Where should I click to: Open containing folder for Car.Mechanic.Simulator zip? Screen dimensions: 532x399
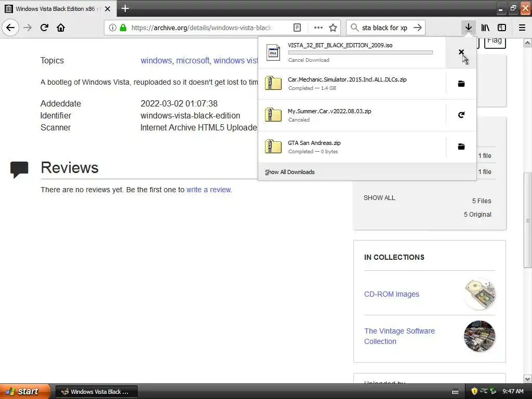[461, 84]
